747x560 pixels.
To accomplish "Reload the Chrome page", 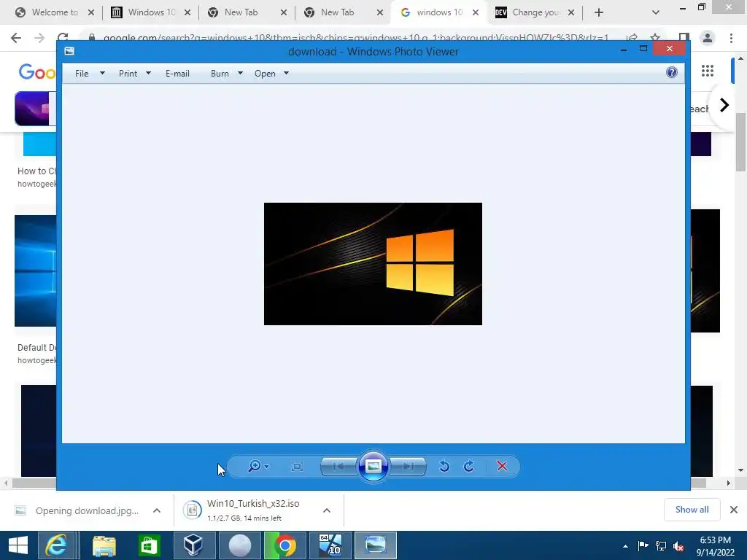I will pos(63,38).
